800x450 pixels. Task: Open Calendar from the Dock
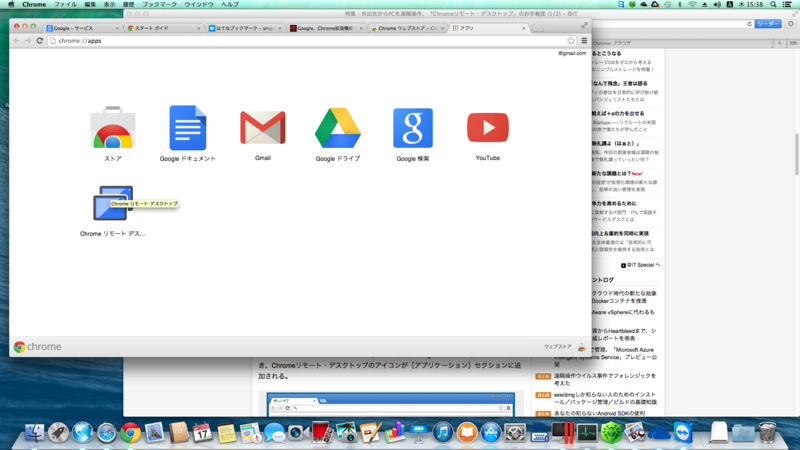[202, 433]
